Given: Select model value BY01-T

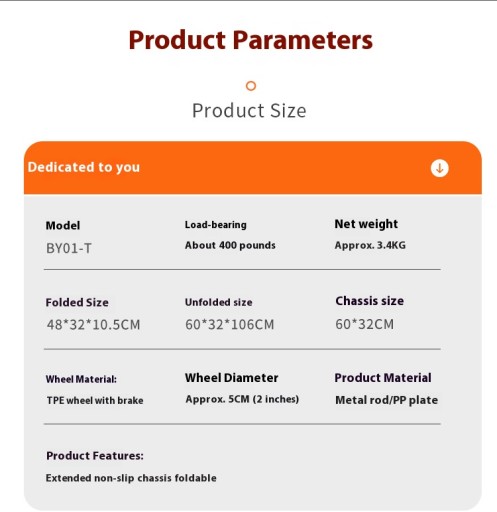Looking at the screenshot, I should pyautogui.click(x=69, y=248).
